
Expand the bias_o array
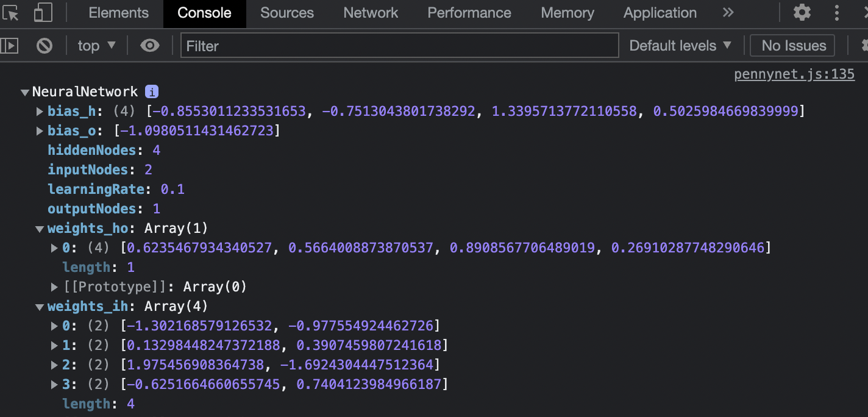pos(40,131)
